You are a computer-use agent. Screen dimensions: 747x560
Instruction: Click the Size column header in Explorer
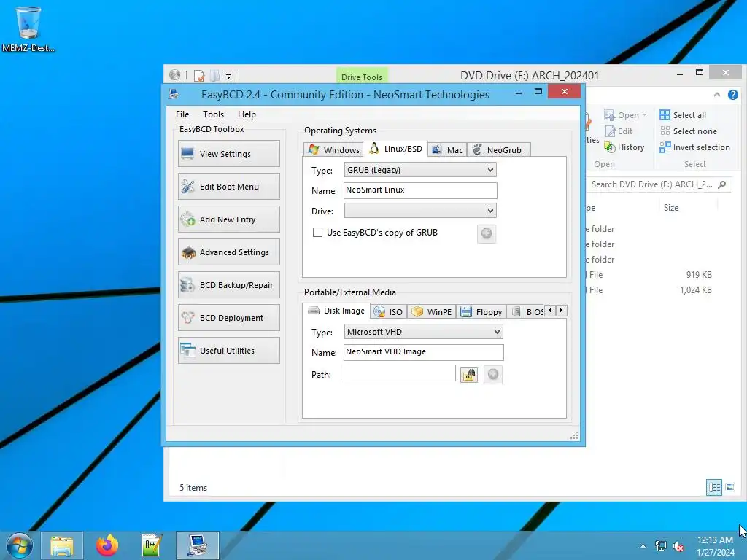671,208
